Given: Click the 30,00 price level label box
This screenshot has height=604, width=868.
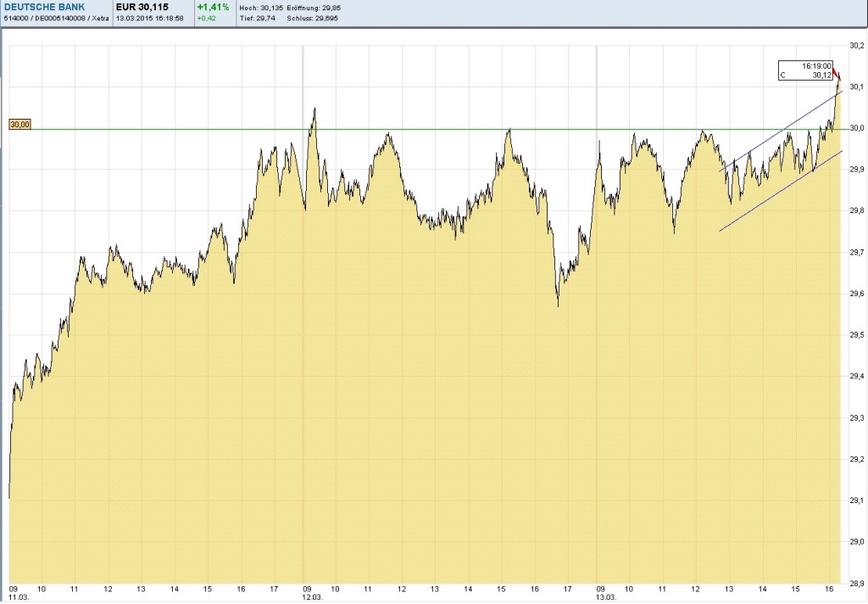Looking at the screenshot, I should tap(20, 125).
